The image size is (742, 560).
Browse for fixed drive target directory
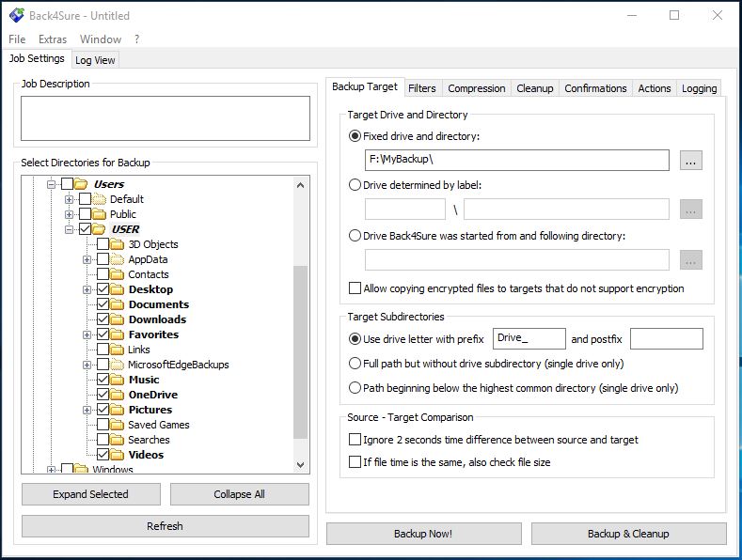tap(691, 161)
